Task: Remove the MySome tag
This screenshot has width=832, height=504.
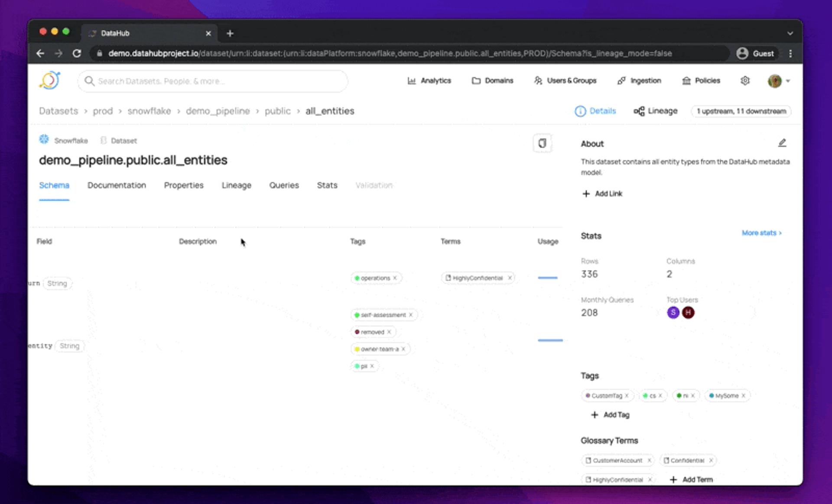Action: [743, 396]
